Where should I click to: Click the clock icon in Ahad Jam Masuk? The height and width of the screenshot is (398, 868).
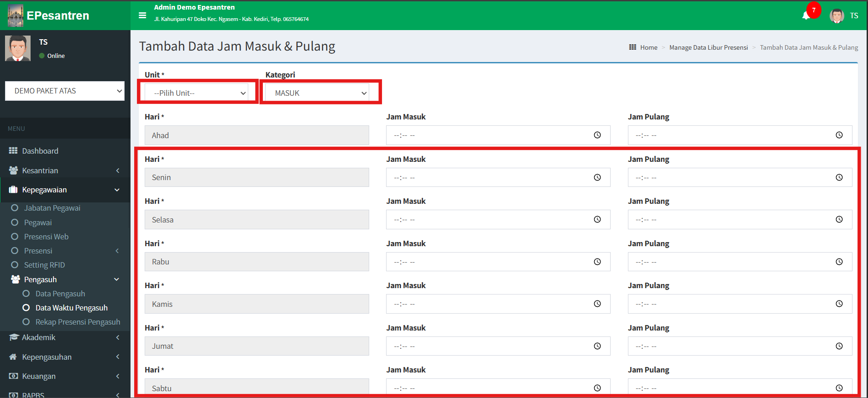pyautogui.click(x=597, y=135)
